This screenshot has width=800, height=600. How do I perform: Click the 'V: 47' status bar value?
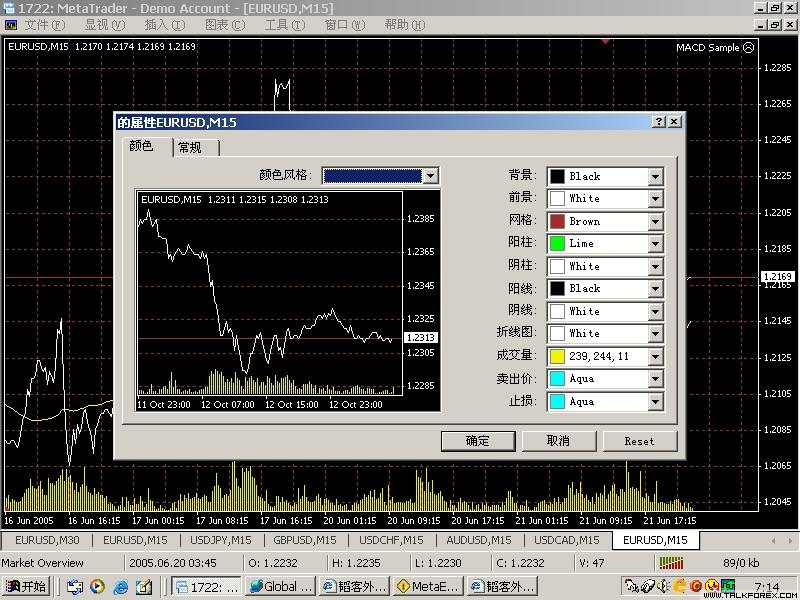point(592,563)
